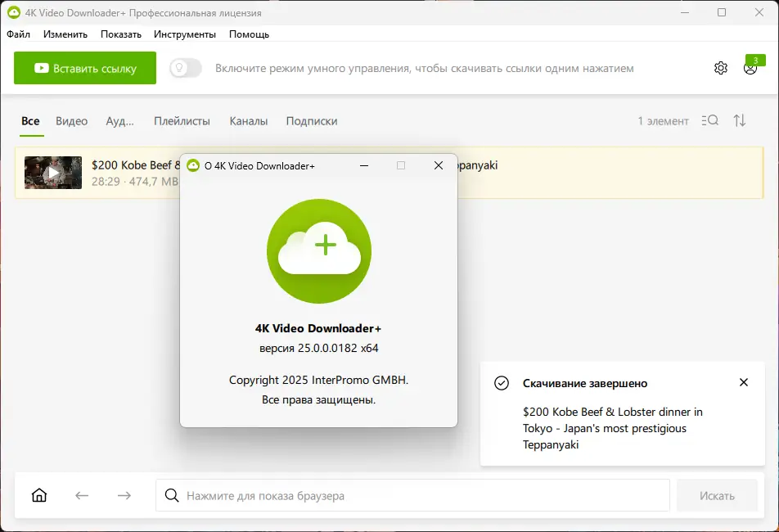Click the sort order arrows icon
Image resolution: width=779 pixels, height=532 pixels.
pyautogui.click(x=739, y=120)
